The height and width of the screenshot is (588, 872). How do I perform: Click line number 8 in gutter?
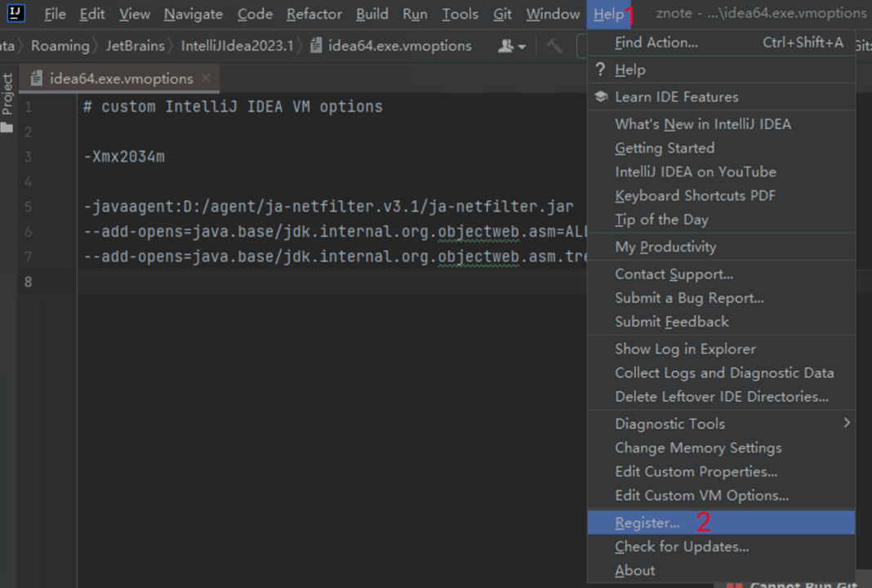(29, 282)
